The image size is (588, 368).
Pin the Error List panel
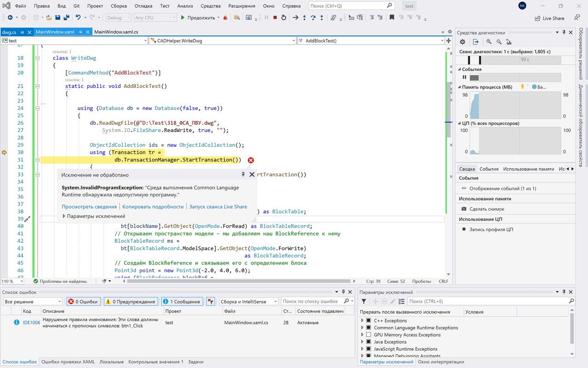343,292
